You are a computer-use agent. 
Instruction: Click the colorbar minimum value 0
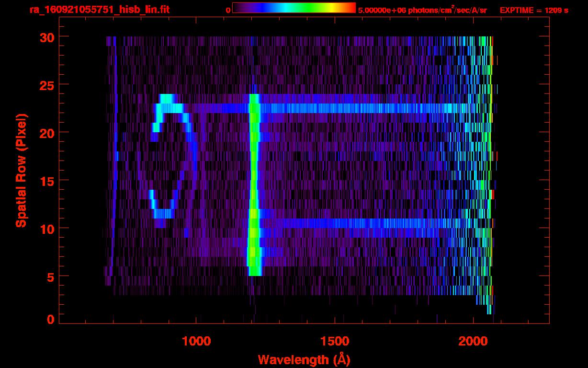coord(228,10)
